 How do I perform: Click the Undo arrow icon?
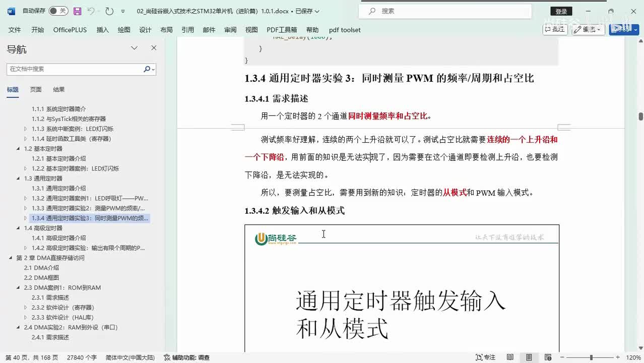coord(91,11)
